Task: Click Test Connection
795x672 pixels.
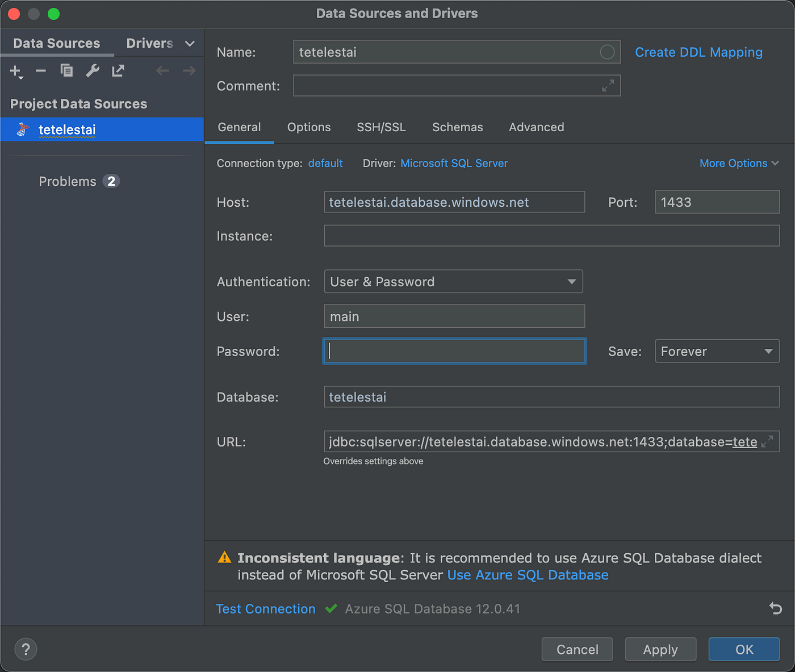Action: click(266, 608)
